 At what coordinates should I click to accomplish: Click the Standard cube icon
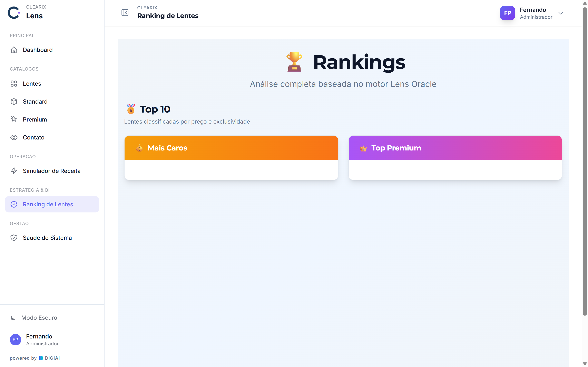[x=14, y=102]
